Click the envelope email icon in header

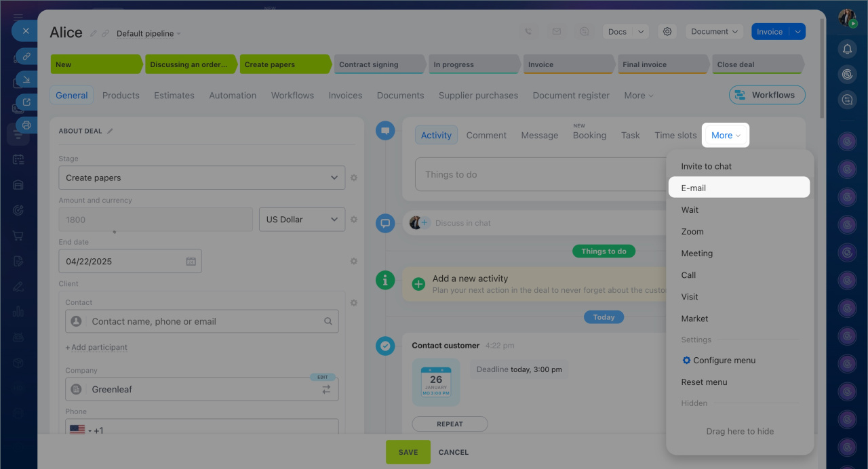click(x=557, y=32)
